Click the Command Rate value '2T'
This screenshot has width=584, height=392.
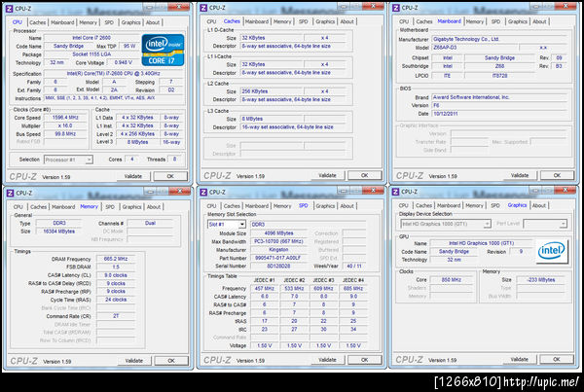pyautogui.click(x=116, y=316)
